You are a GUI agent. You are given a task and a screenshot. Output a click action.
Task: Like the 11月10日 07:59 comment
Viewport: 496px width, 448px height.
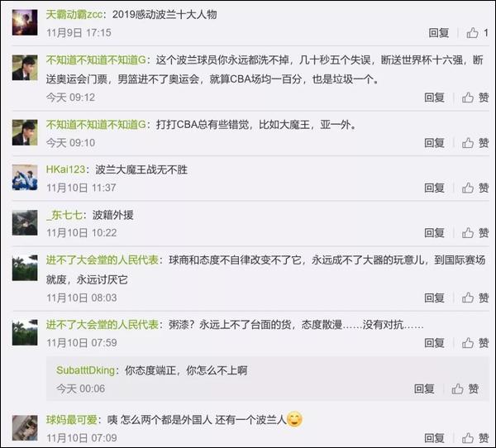(x=468, y=343)
